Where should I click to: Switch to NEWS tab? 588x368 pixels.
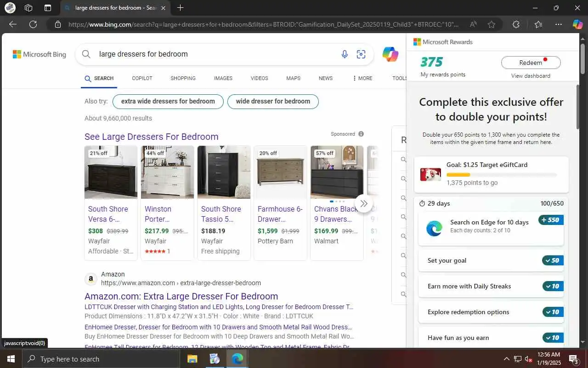(x=326, y=78)
